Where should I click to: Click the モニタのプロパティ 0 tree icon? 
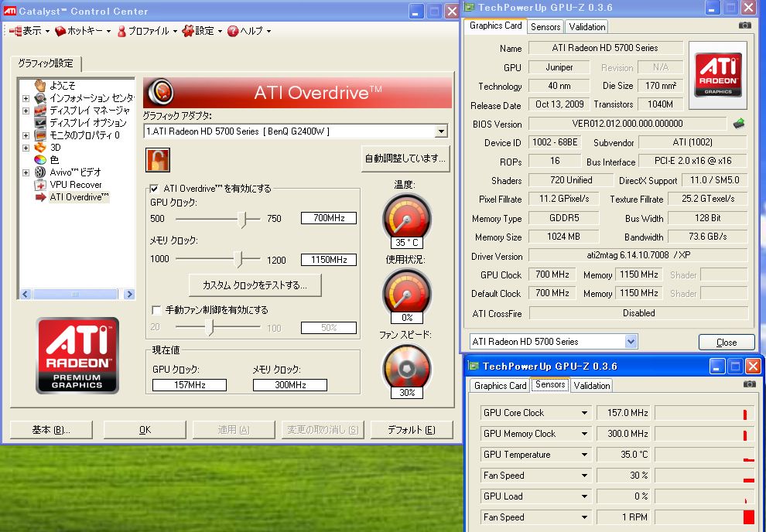coord(40,135)
